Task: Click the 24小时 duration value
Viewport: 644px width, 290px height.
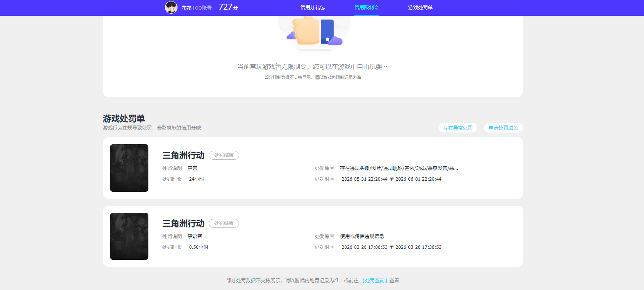Action: coord(197,179)
